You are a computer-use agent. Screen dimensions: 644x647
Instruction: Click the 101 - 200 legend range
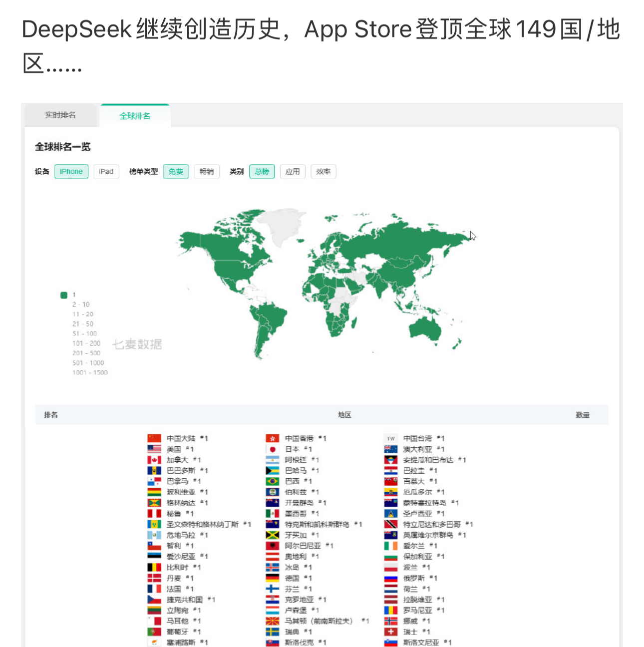click(x=86, y=343)
